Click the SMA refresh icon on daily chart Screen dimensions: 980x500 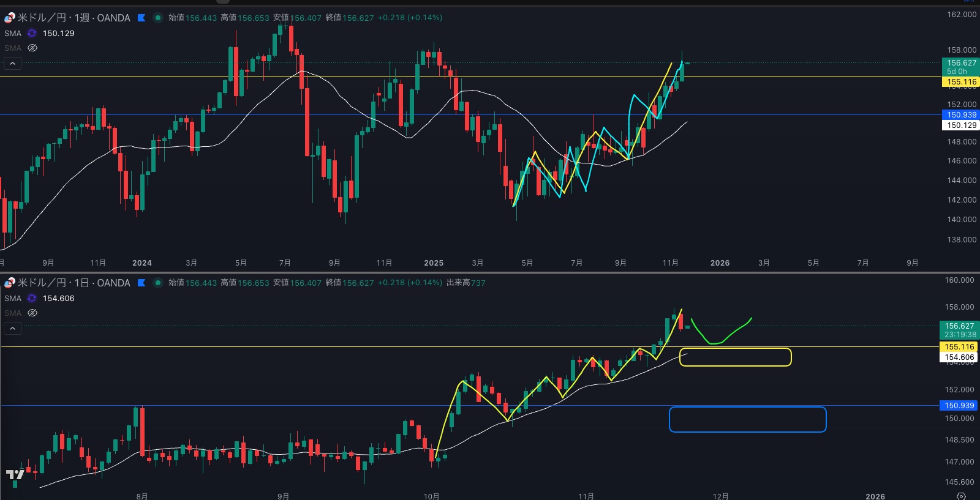32,299
